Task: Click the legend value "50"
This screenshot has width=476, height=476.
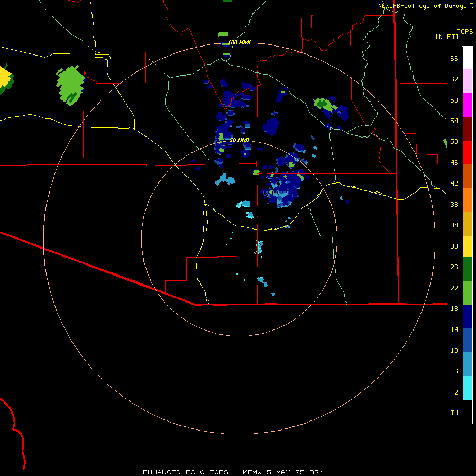Action: [x=454, y=142]
